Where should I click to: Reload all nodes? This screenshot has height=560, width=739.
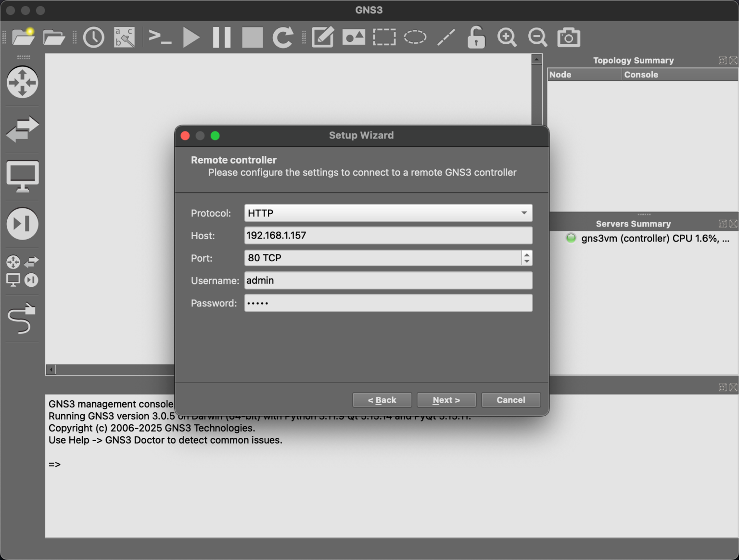283,37
